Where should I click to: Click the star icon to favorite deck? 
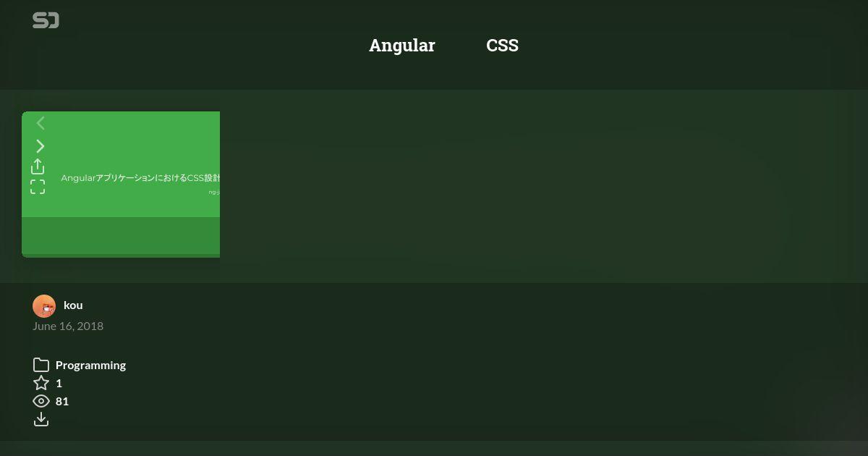tap(41, 383)
